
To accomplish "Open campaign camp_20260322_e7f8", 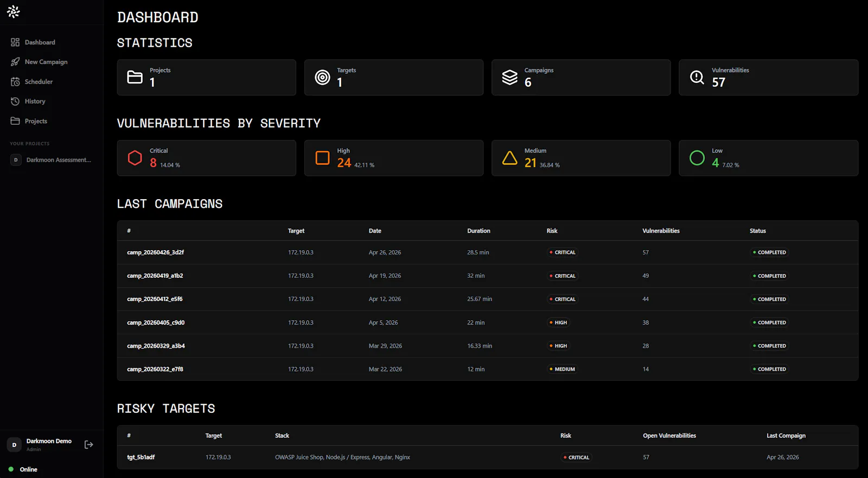I will coord(155,369).
